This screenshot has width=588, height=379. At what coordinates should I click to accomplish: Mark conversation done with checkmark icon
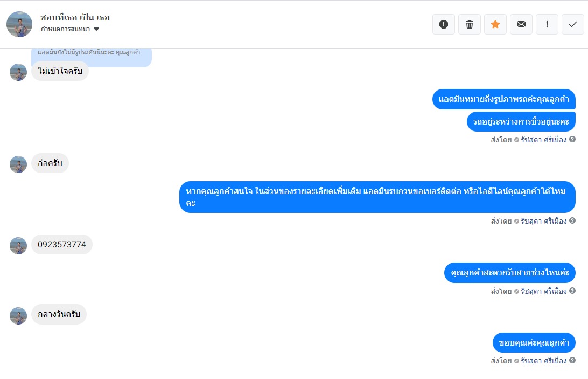pos(573,24)
